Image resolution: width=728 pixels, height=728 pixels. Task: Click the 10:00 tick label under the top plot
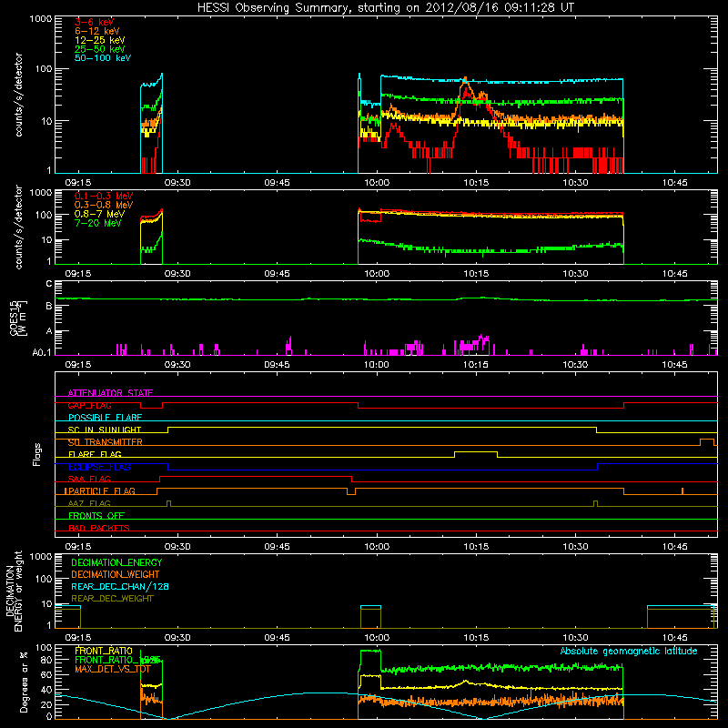(x=377, y=183)
